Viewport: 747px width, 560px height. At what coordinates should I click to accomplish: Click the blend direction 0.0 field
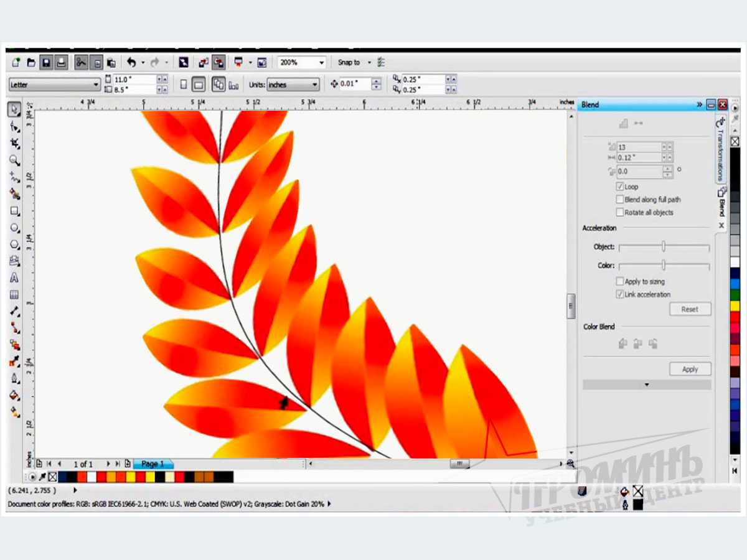(x=639, y=171)
